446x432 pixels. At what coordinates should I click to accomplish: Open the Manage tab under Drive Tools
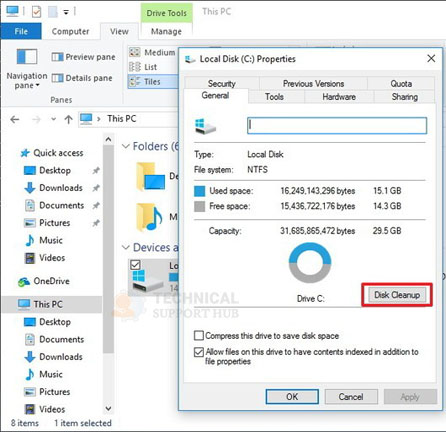click(x=166, y=31)
